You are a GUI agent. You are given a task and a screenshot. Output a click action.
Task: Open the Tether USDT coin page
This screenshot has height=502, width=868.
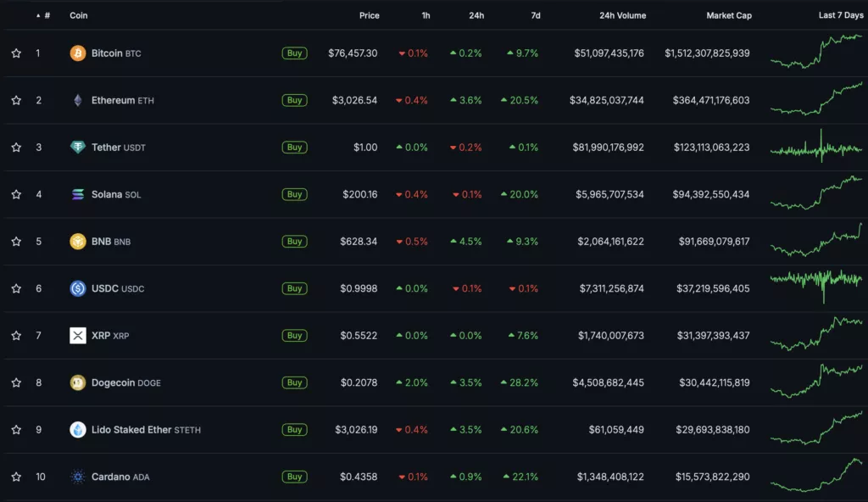tap(119, 148)
